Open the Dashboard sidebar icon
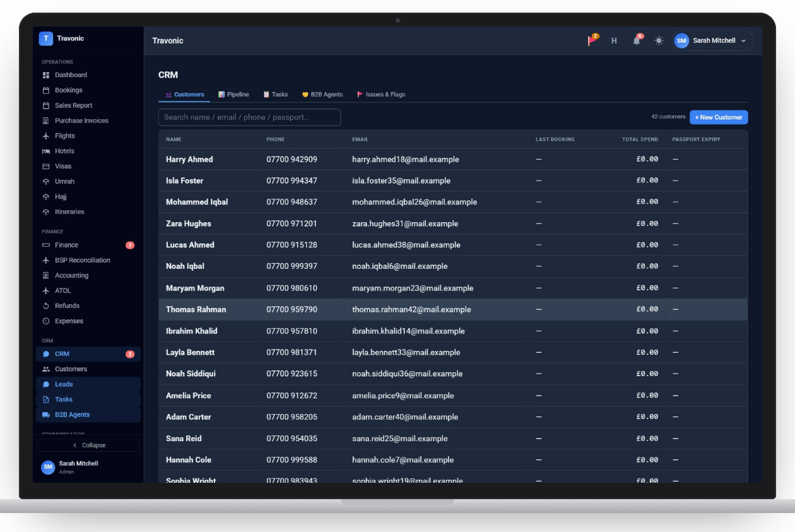This screenshot has width=795, height=532. pyautogui.click(x=46, y=75)
